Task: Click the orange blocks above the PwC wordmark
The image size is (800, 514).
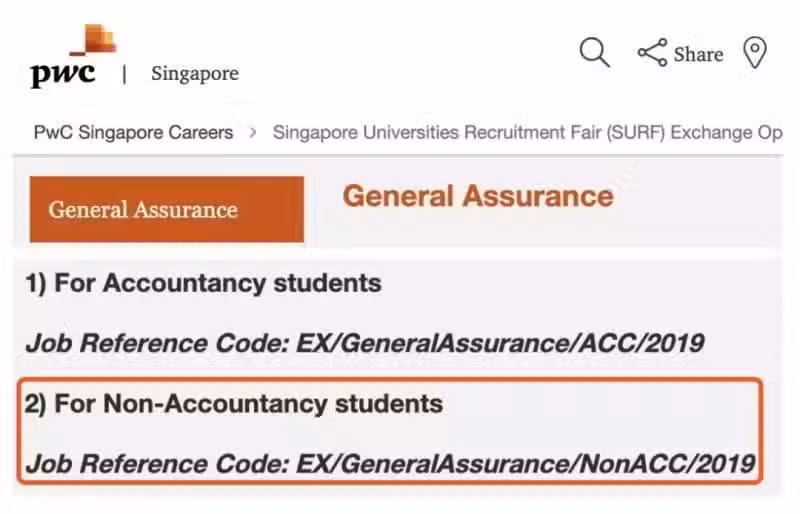Action: pyautogui.click(x=95, y=39)
